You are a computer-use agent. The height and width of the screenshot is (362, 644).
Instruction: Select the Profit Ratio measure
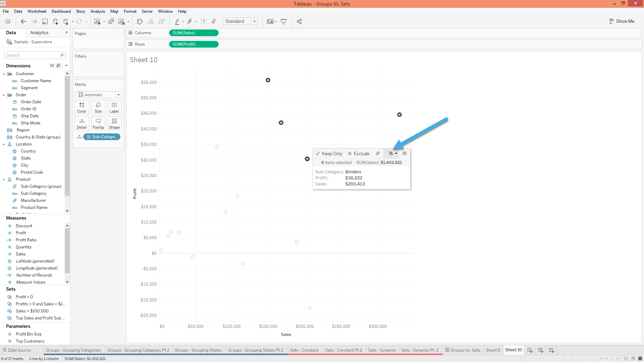click(26, 240)
